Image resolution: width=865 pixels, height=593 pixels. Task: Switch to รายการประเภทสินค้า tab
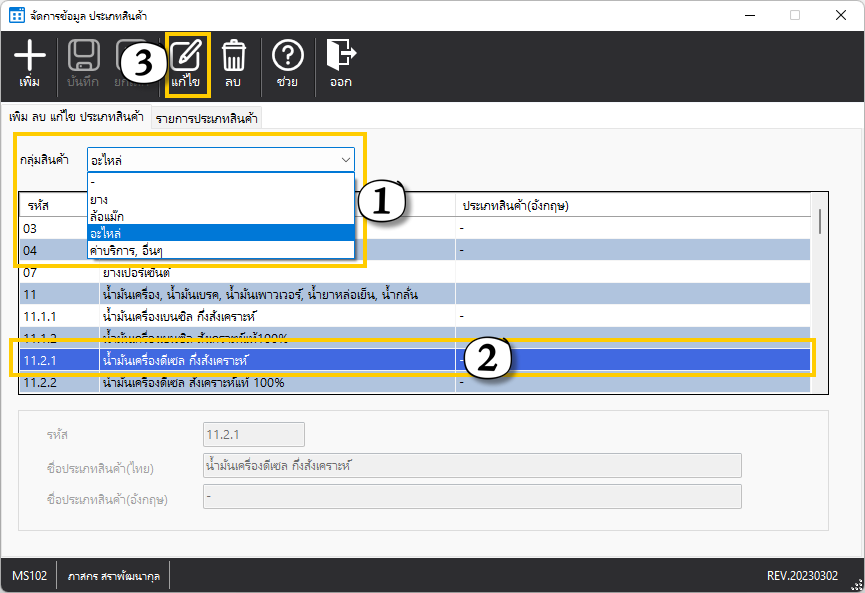(x=205, y=118)
